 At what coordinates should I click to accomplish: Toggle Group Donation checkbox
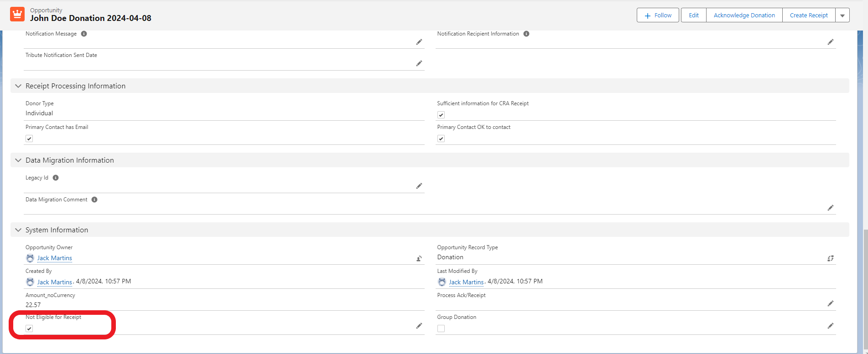click(x=441, y=328)
